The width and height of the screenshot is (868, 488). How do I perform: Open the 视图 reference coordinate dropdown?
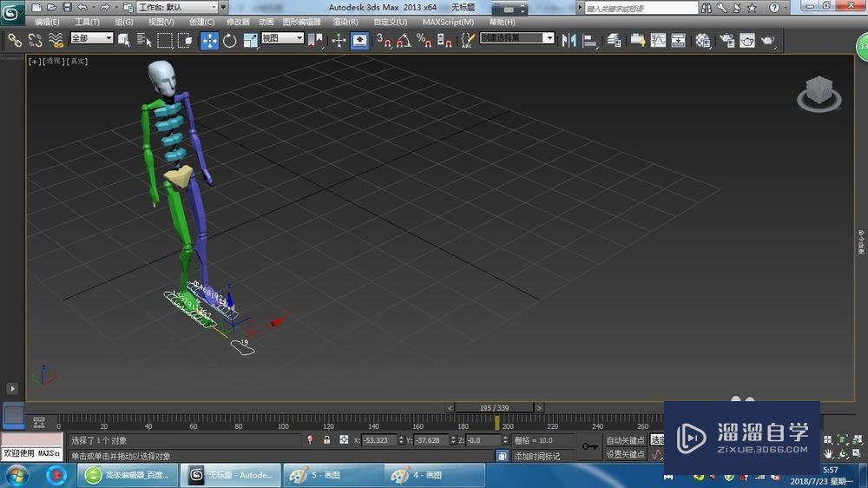(282, 37)
